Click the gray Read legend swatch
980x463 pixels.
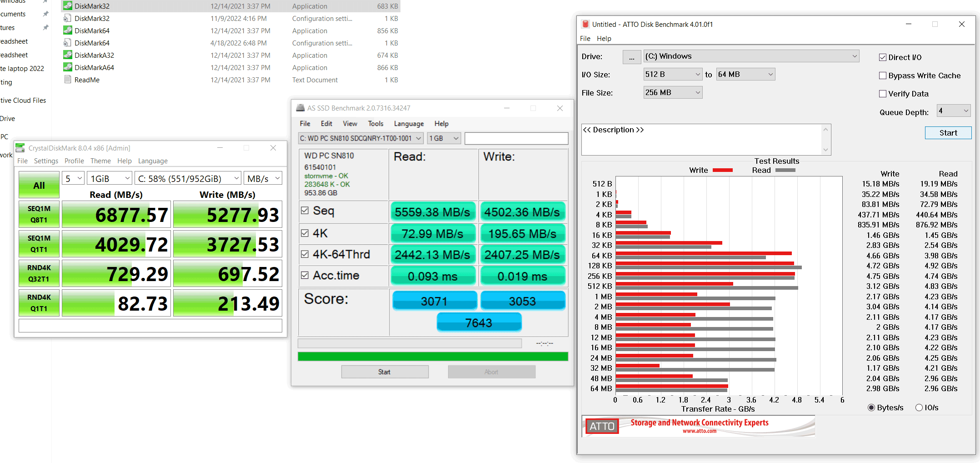click(785, 170)
